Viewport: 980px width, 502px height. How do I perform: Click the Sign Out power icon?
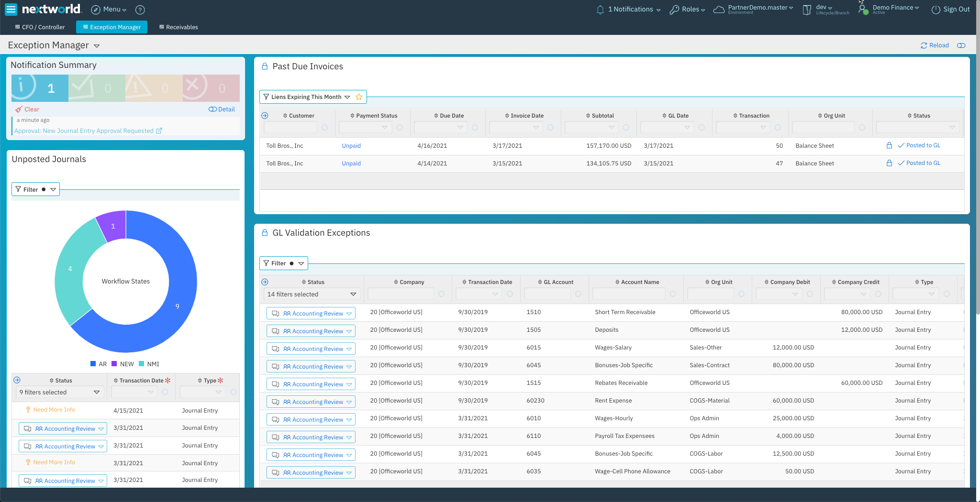click(935, 9)
